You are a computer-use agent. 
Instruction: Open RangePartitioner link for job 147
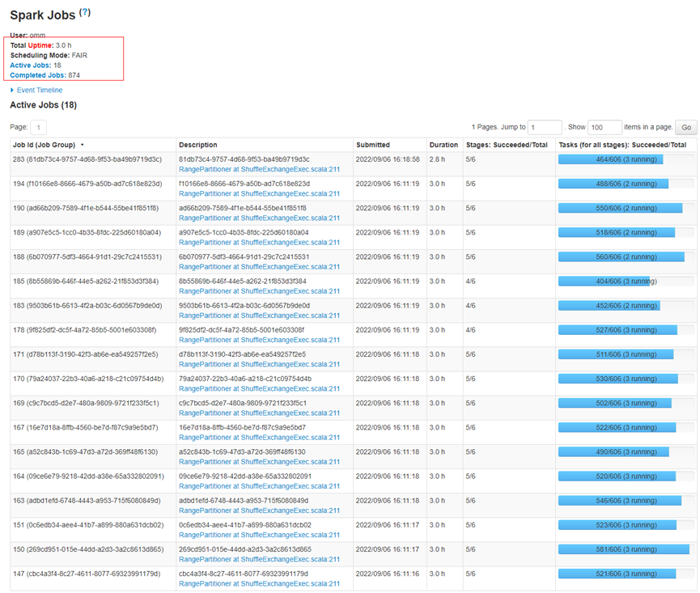(260, 583)
